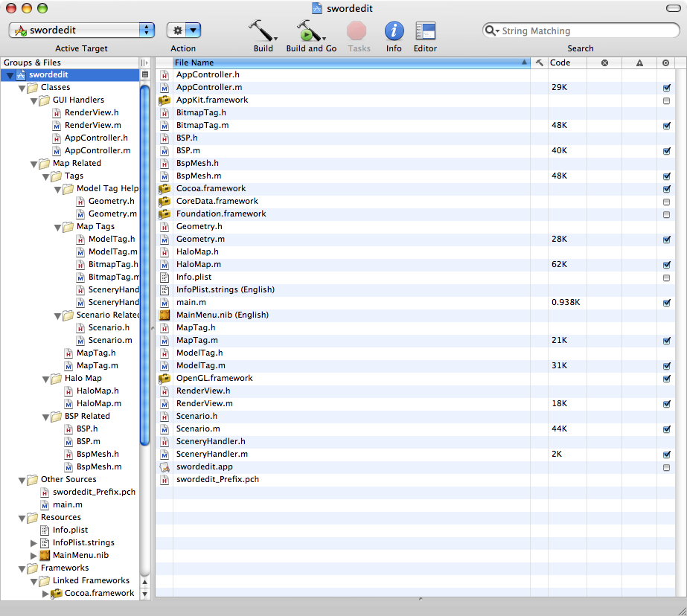Check target box for AppKit.framework

click(x=667, y=100)
